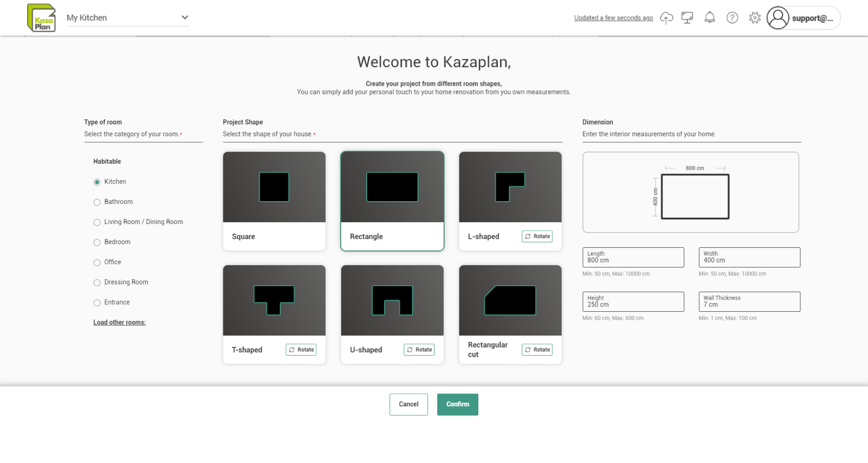This screenshot has width=868, height=463.
Task: Click the 'Load other rooms' link
Action: (x=120, y=322)
